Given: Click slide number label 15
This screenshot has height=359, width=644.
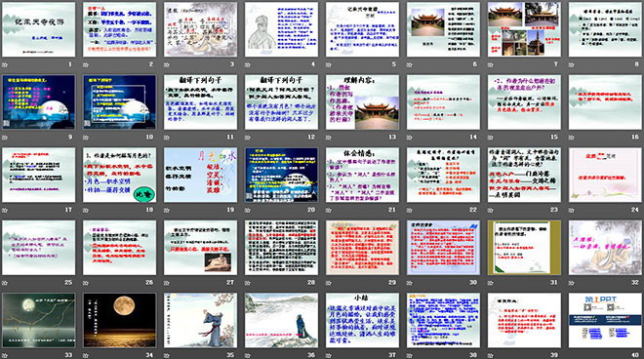Looking at the screenshot, I should coord(554,137).
